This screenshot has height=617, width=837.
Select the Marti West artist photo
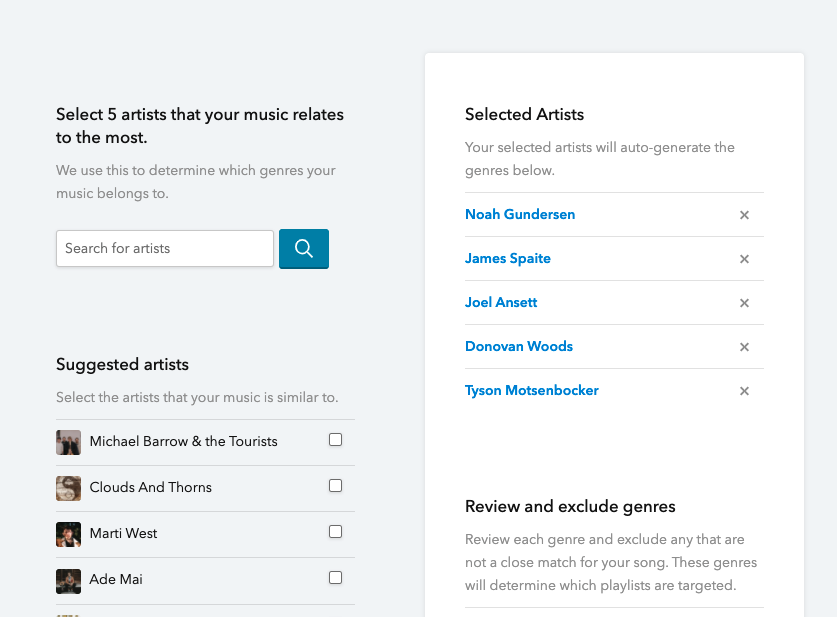tap(68, 534)
